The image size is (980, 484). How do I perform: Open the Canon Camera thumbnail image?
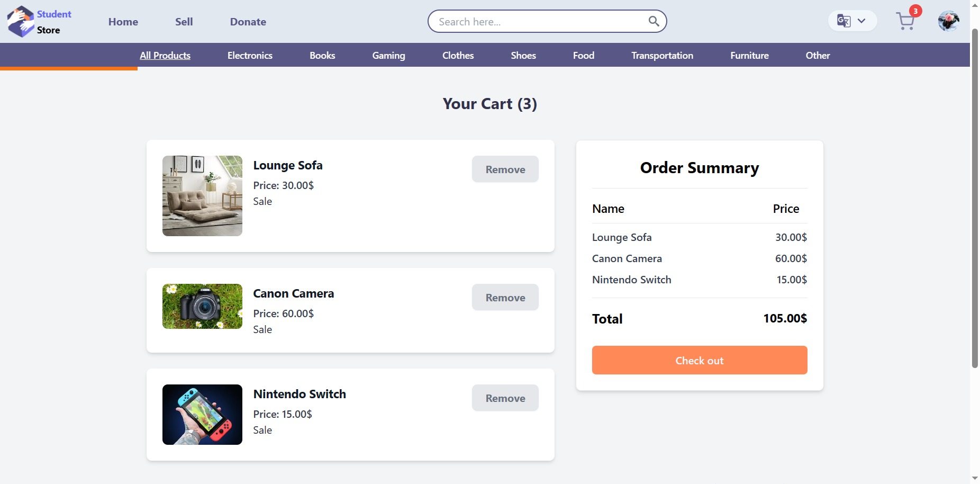(202, 306)
